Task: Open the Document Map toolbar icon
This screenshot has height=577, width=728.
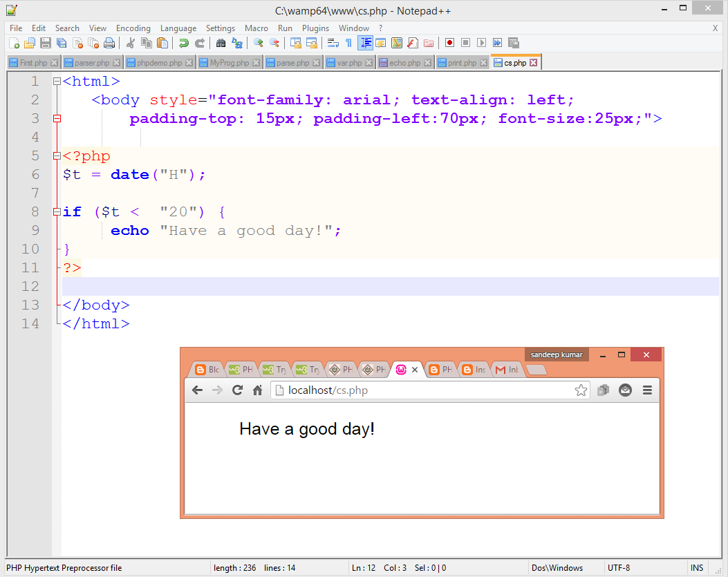Action: 397,43
